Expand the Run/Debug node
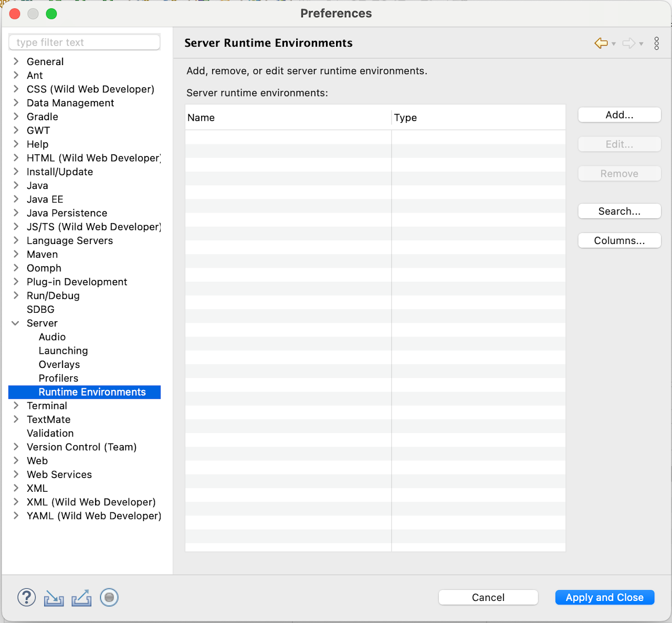672x623 pixels. (16, 295)
